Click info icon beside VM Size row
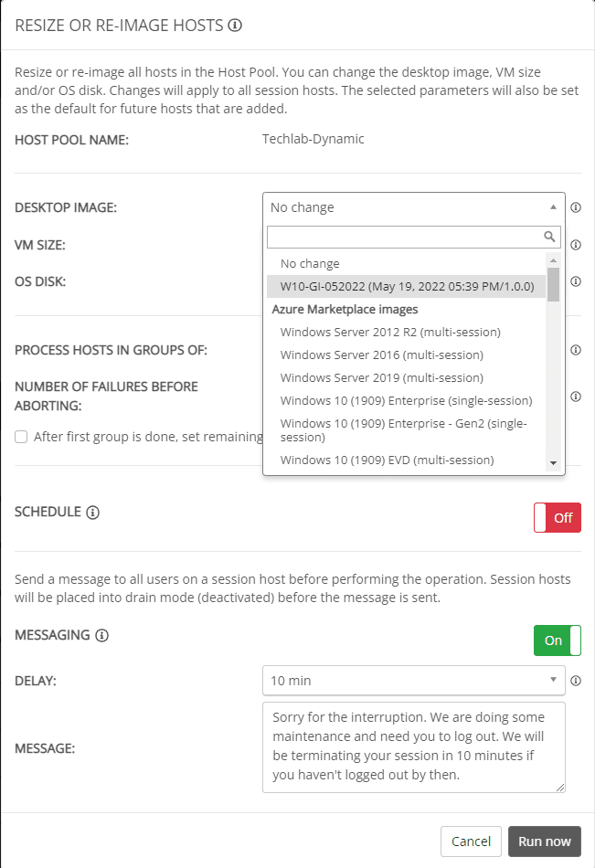 point(576,245)
